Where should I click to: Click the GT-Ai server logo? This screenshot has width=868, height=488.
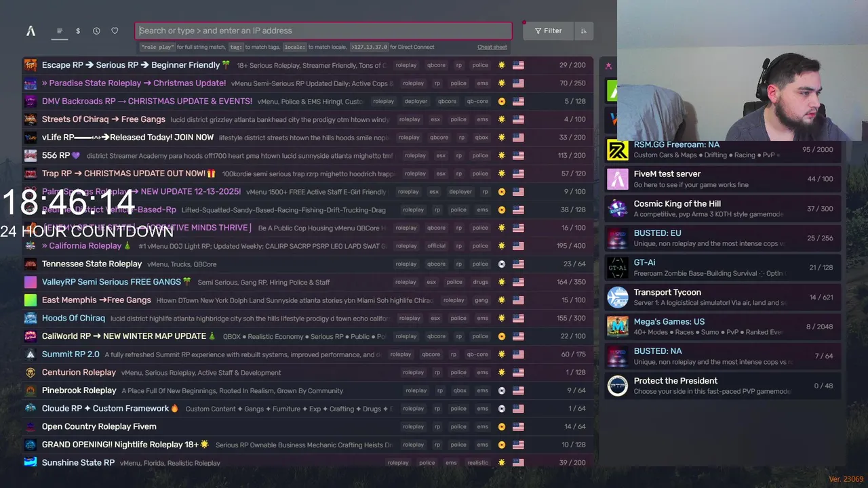point(618,268)
